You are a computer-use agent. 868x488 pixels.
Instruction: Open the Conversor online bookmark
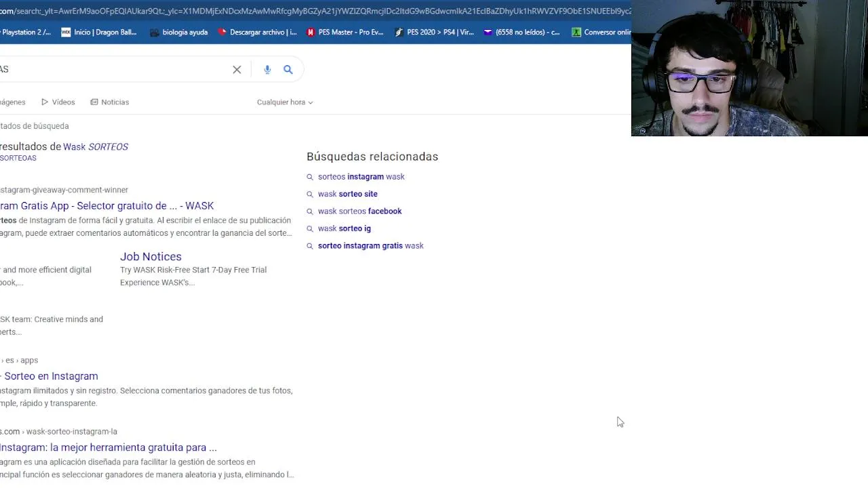pos(601,32)
